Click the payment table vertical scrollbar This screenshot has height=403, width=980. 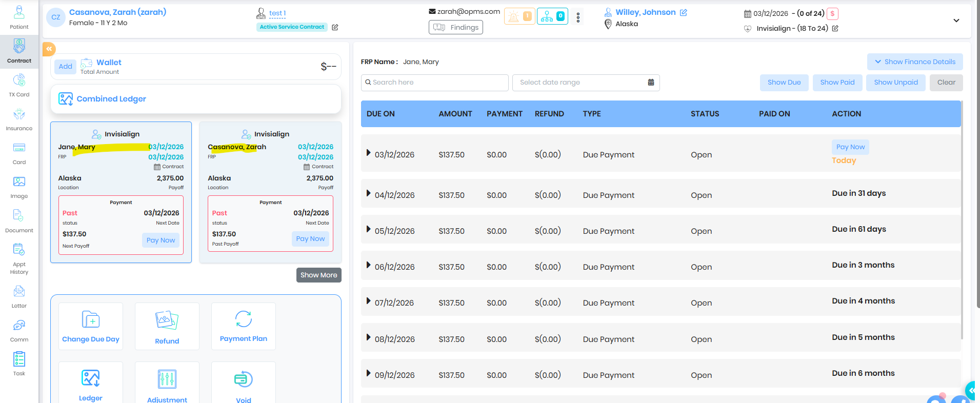962,220
